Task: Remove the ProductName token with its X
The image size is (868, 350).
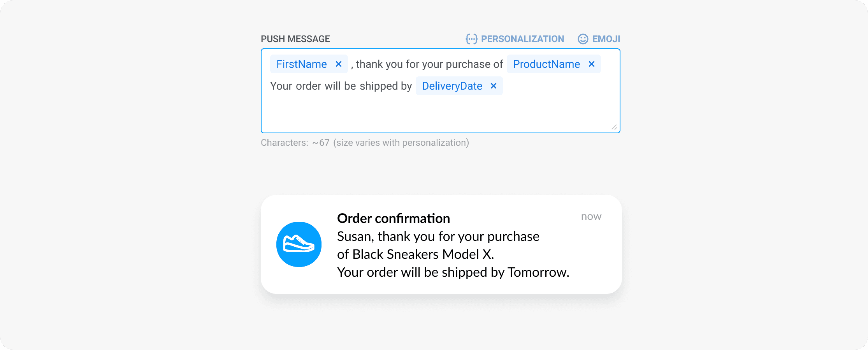Action: tap(591, 64)
